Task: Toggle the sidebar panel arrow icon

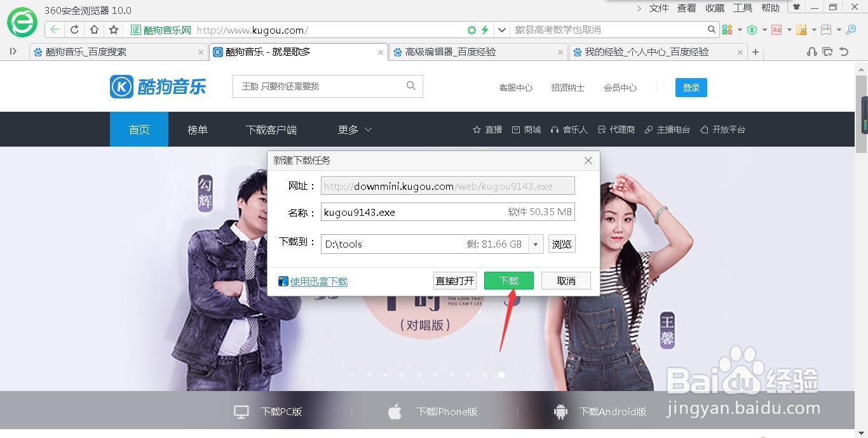Action: coord(13,51)
